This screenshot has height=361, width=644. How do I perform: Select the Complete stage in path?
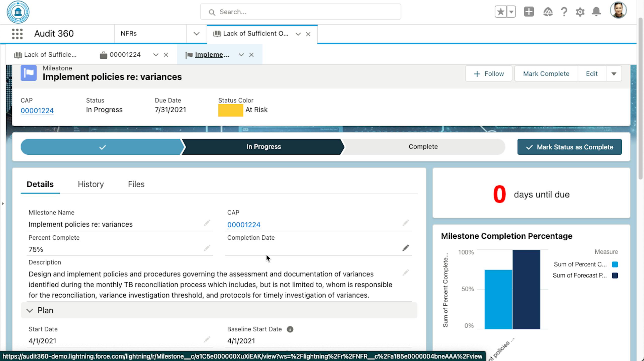click(x=423, y=147)
